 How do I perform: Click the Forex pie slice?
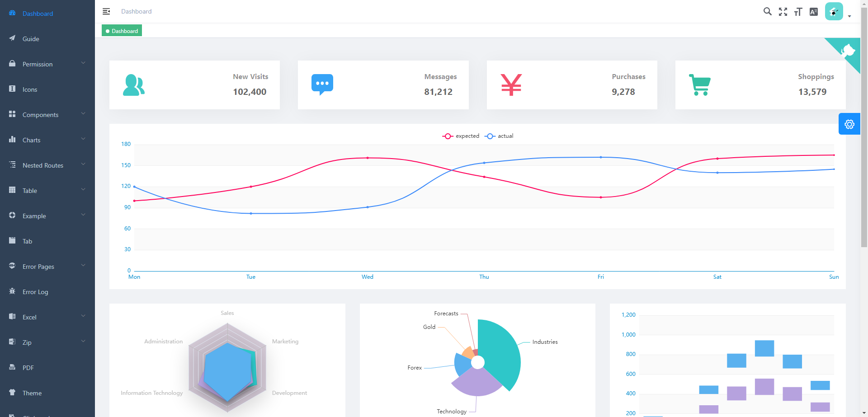pyautogui.click(x=462, y=365)
